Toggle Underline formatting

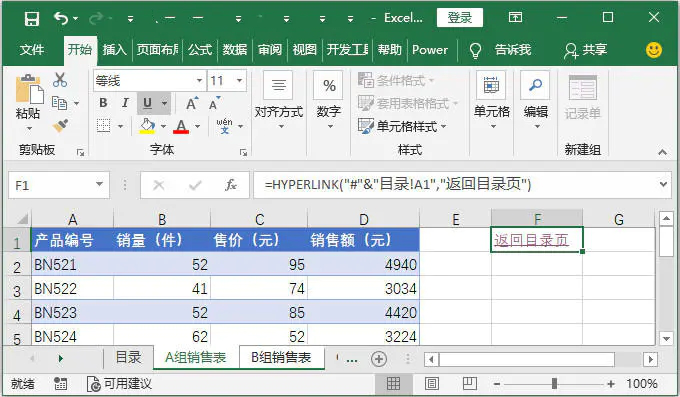click(x=147, y=103)
